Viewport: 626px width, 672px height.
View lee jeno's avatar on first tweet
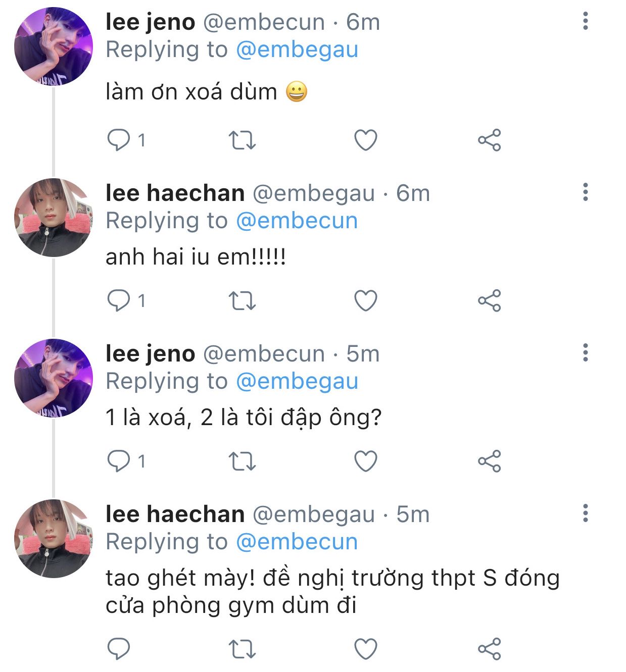(x=54, y=46)
